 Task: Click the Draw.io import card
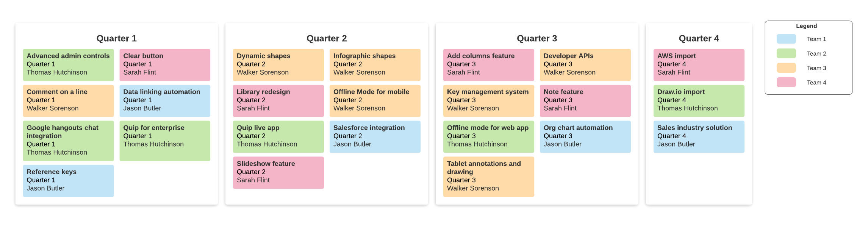point(699,100)
